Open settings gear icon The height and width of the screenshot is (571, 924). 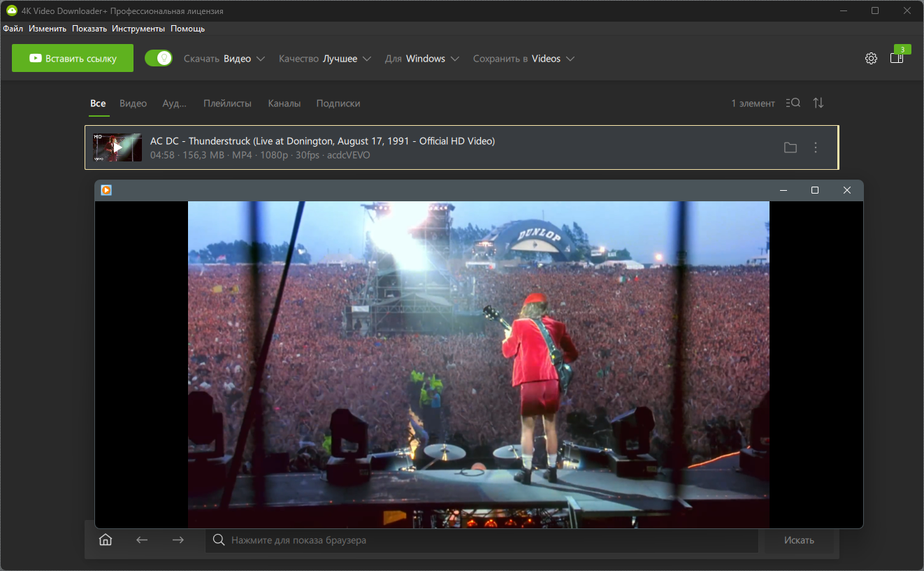[x=871, y=59]
